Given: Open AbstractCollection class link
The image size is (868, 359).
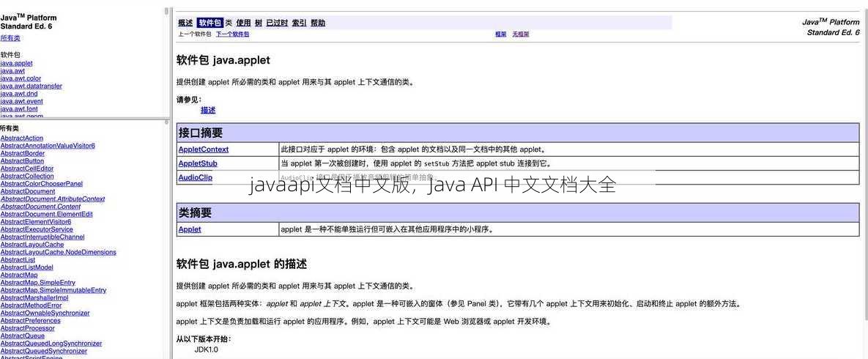Looking at the screenshot, I should point(27,176).
